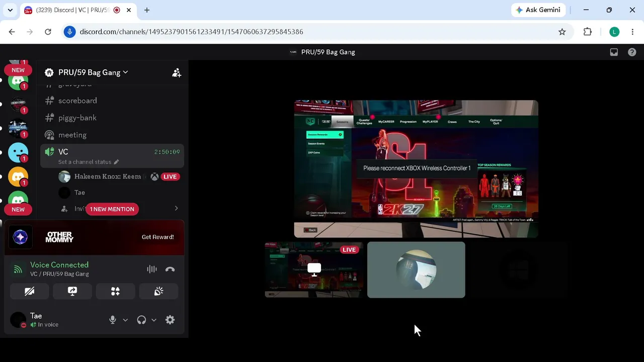
Task: Bookmark this page with the star icon
Action: pyautogui.click(x=562, y=32)
